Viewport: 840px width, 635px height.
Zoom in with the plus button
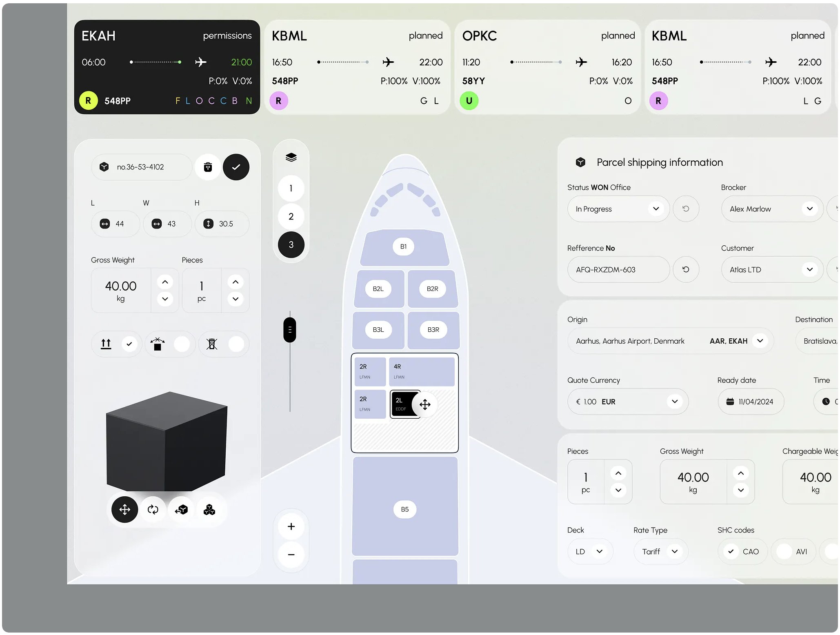291,526
